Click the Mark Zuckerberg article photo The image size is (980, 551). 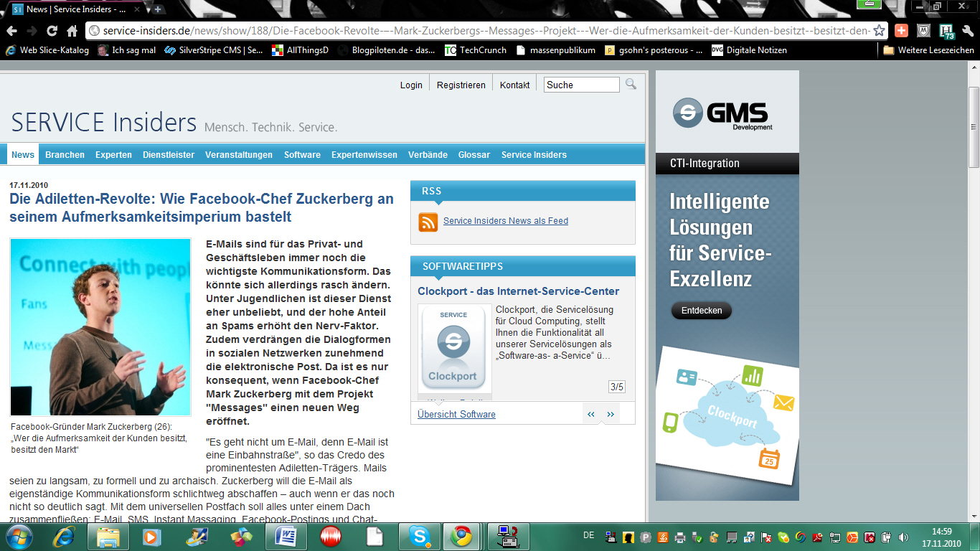coord(100,327)
